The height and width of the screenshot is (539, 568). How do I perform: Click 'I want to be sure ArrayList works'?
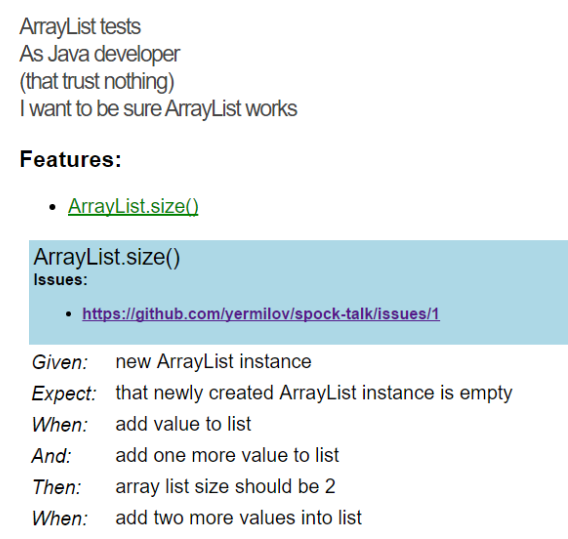[x=158, y=109]
